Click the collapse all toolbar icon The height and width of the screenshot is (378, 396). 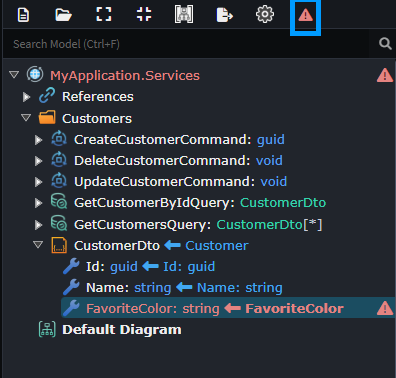pyautogui.click(x=144, y=15)
